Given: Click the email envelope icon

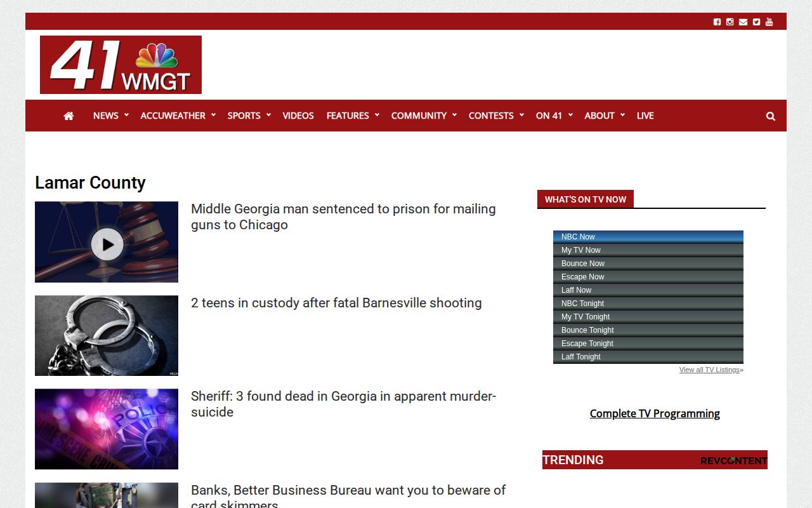Looking at the screenshot, I should [x=743, y=22].
